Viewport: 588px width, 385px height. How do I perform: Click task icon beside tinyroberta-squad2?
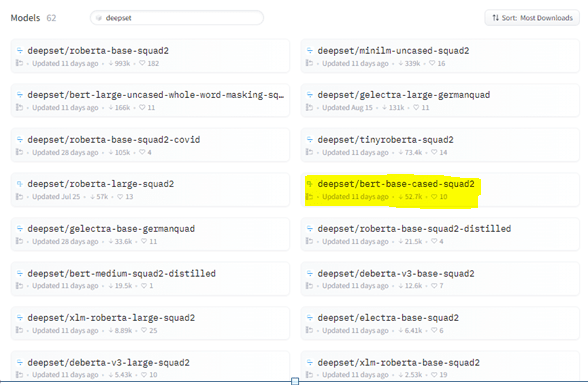309,139
